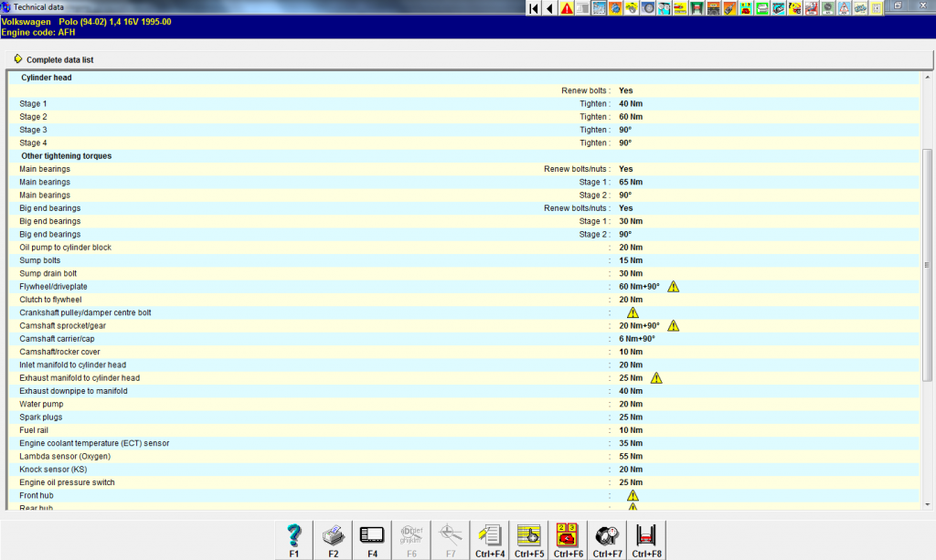Click the Ctrl+F4 document notes button
936x560 pixels.
(490, 538)
